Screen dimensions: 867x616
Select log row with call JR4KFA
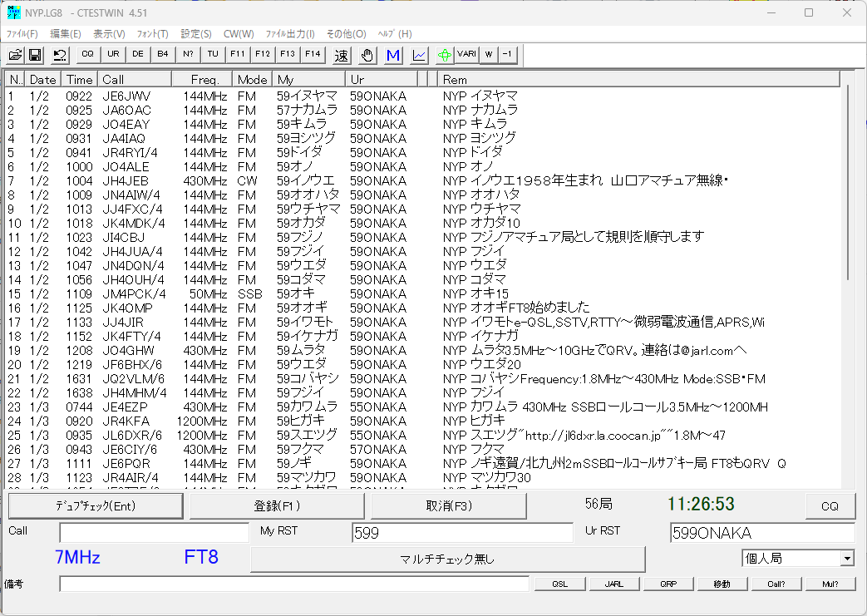(423, 421)
